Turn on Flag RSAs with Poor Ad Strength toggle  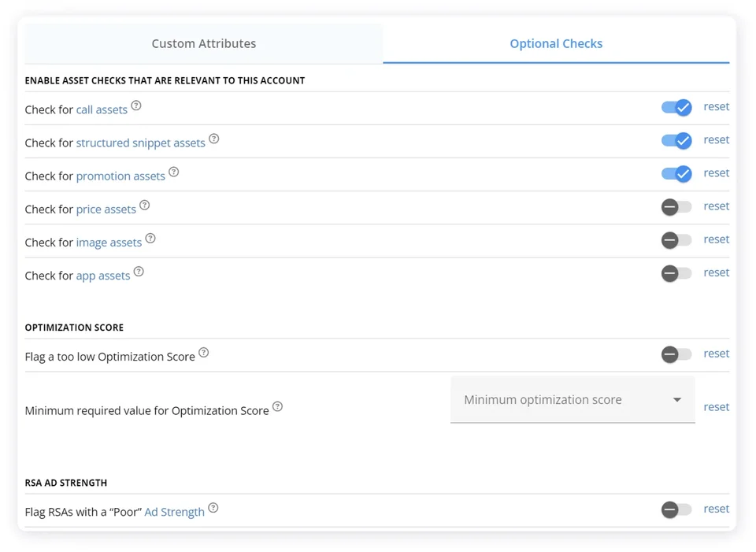[676, 509]
